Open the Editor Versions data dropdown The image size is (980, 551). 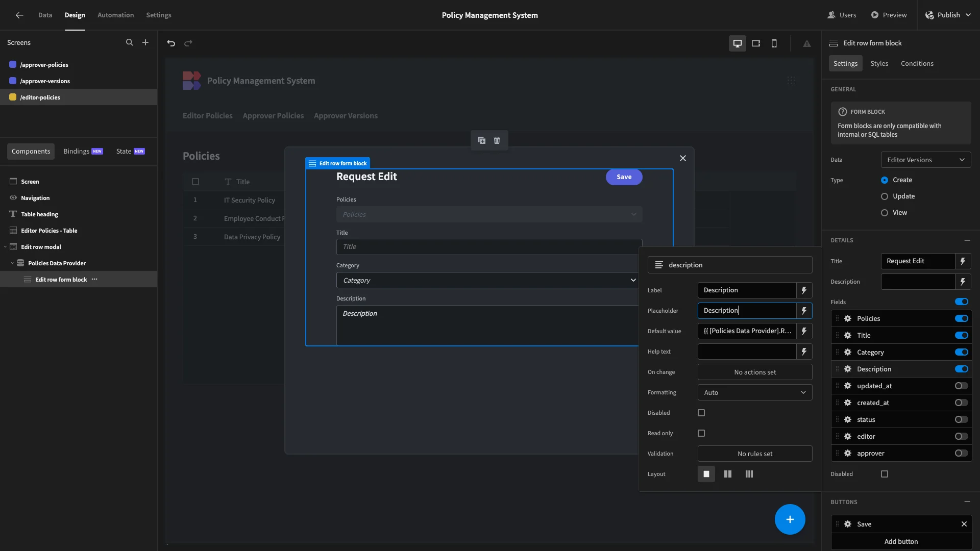click(x=926, y=160)
